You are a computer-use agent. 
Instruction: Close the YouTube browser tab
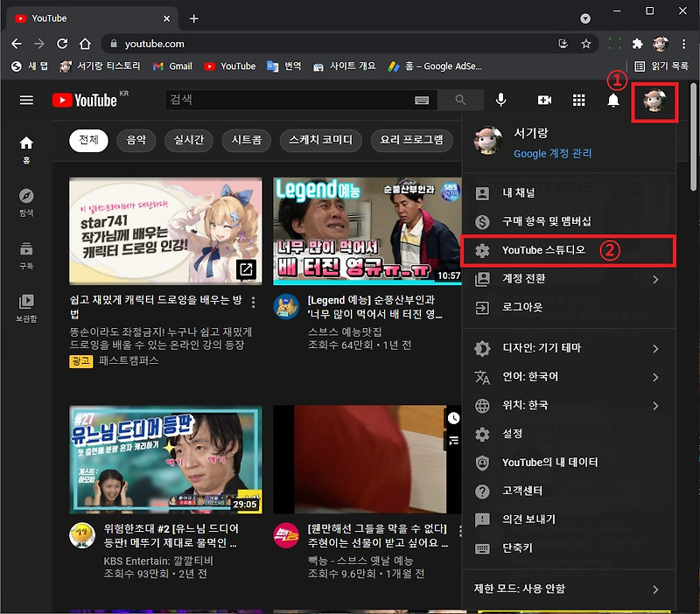[x=166, y=18]
